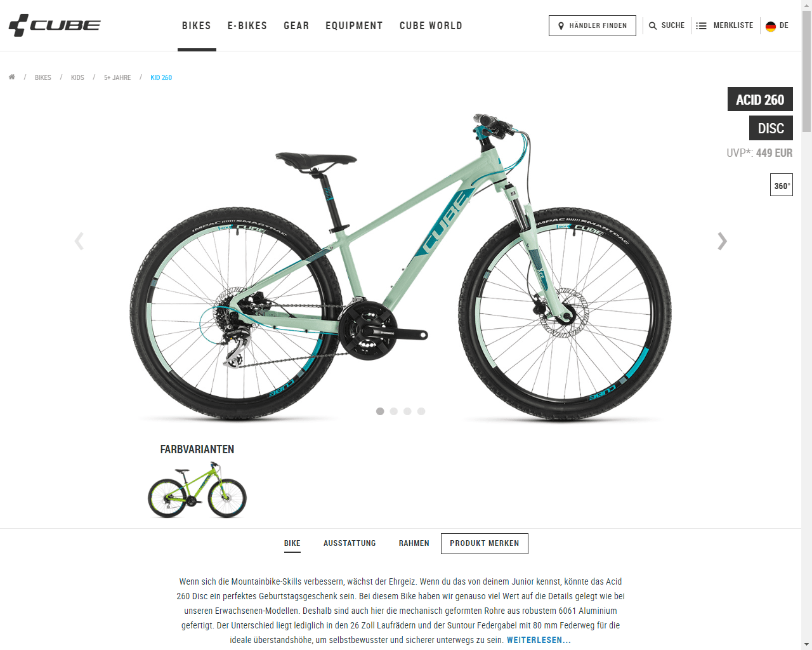Open the search magnifier icon

click(x=653, y=26)
